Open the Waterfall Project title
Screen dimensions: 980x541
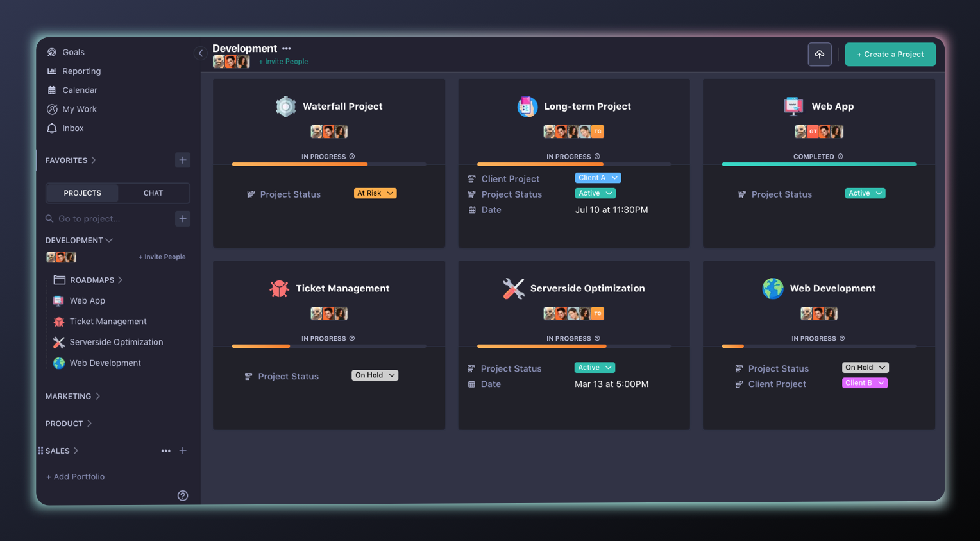(x=342, y=107)
